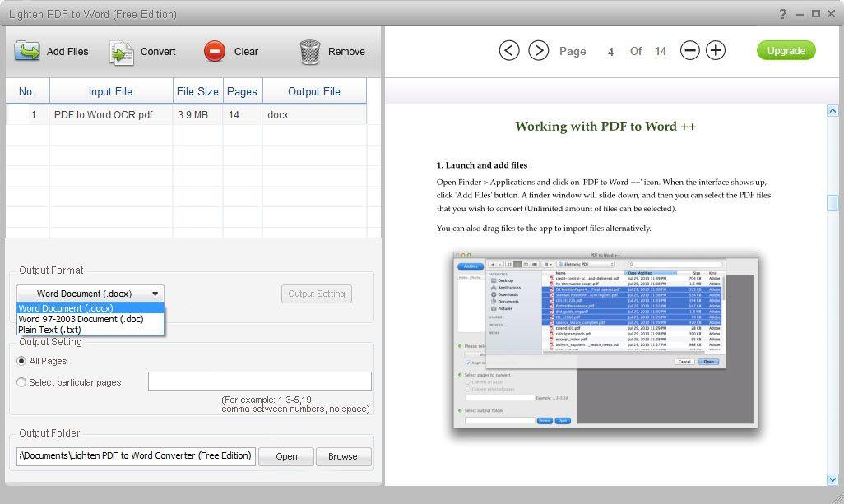Image resolution: width=844 pixels, height=504 pixels.
Task: Collapse the Word Document (.docx) dropdown
Action: click(x=90, y=294)
